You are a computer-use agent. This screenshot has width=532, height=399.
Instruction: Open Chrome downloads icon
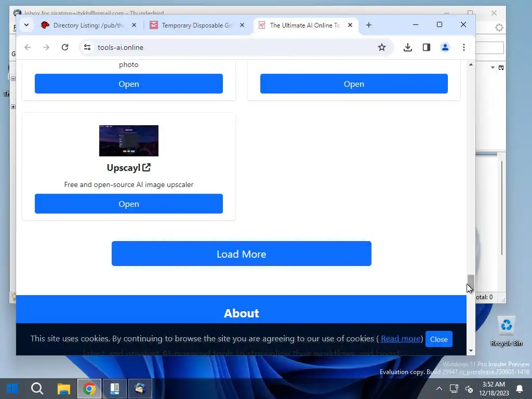408,47
